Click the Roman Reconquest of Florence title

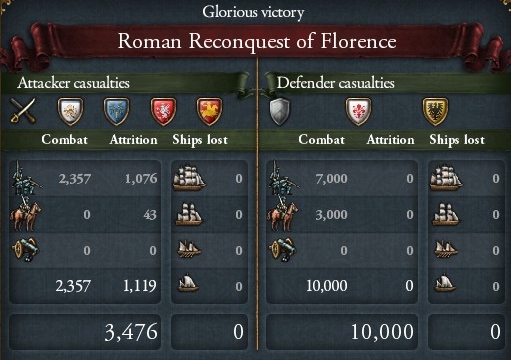257,41
